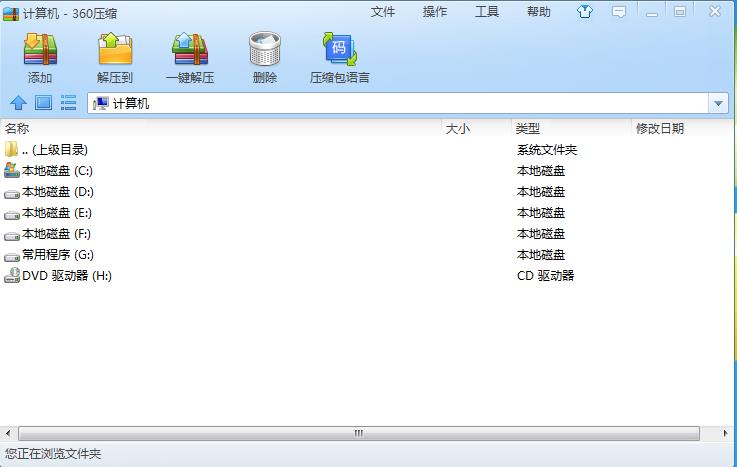Select the DVD 驱动器 (H:) name text
This screenshot has width=737, height=467.
pyautogui.click(x=67, y=276)
